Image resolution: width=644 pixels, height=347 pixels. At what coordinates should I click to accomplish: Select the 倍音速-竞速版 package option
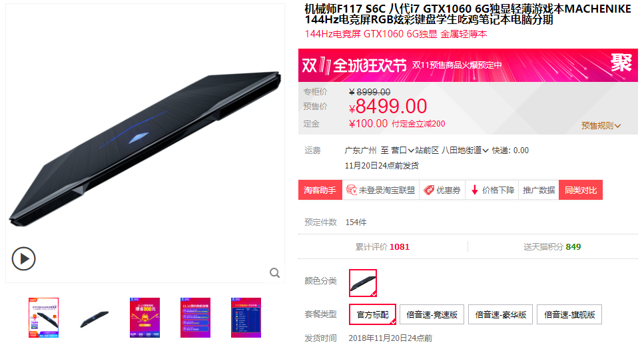pyautogui.click(x=432, y=314)
